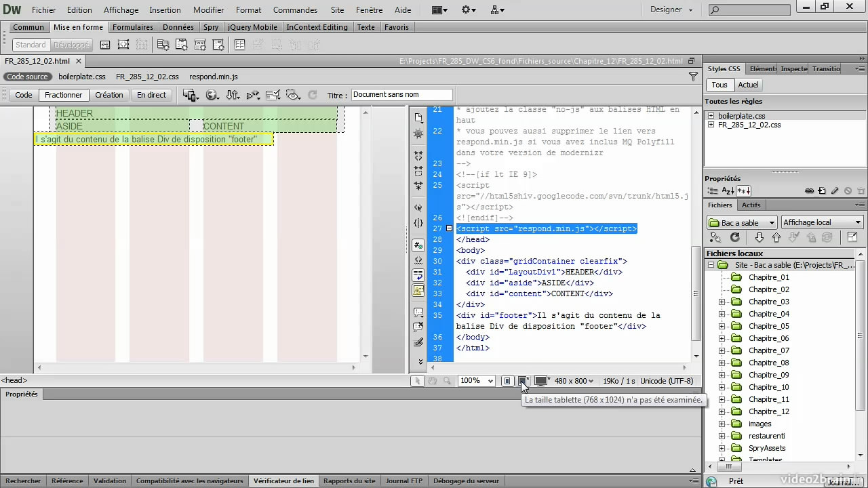Viewport: 868px width, 488px height.
Task: Click the filter icon for related files
Action: (693, 77)
